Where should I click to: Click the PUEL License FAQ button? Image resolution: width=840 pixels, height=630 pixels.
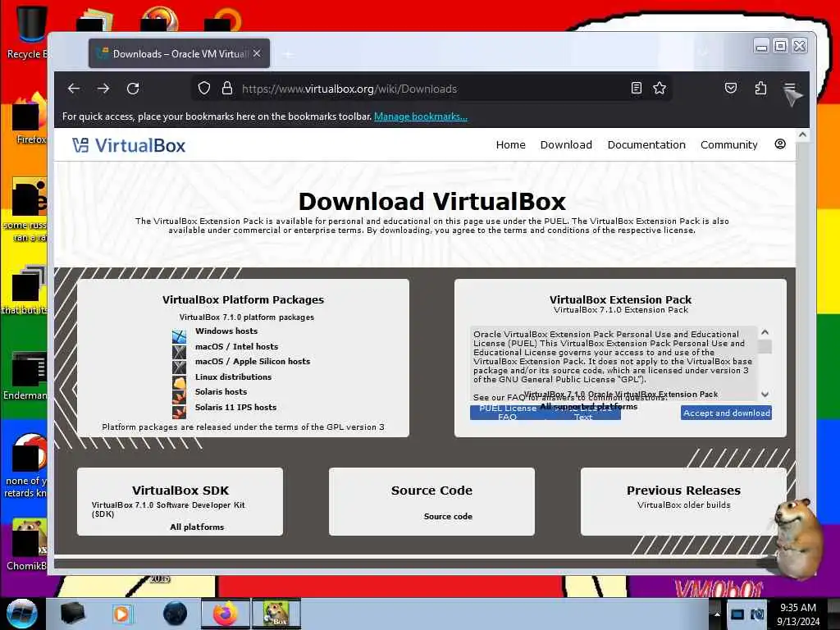(507, 413)
